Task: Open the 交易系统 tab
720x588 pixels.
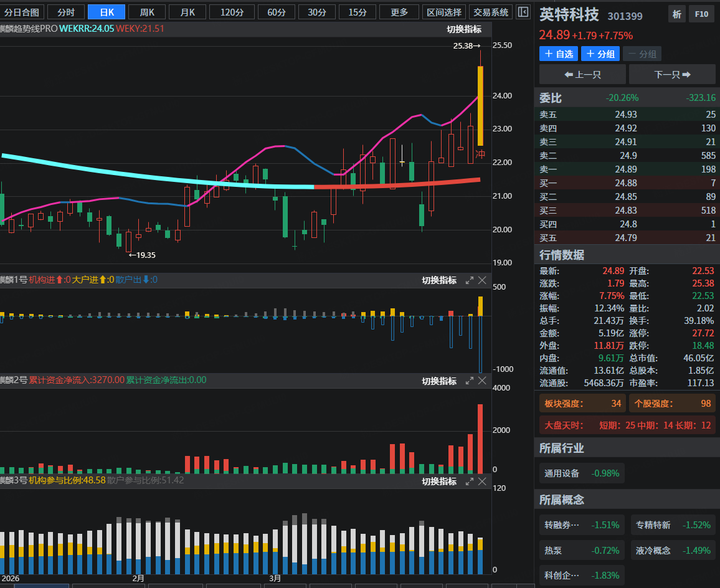Action: (491, 12)
